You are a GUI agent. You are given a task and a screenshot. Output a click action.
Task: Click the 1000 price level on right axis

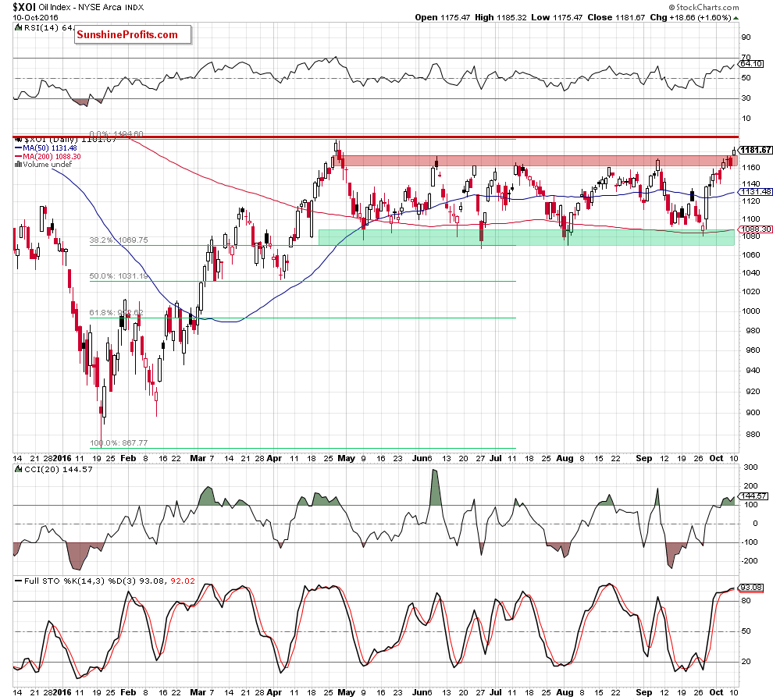pyautogui.click(x=751, y=311)
